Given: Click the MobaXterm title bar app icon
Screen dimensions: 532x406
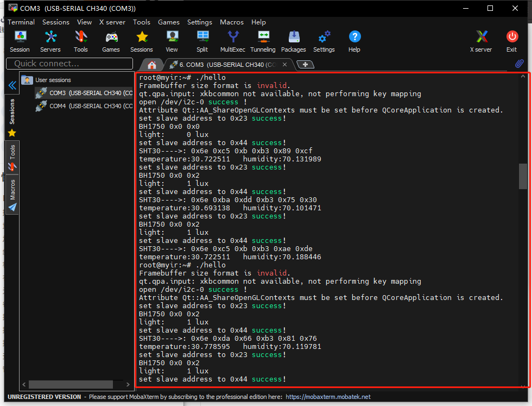Looking at the screenshot, I should coord(12,8).
